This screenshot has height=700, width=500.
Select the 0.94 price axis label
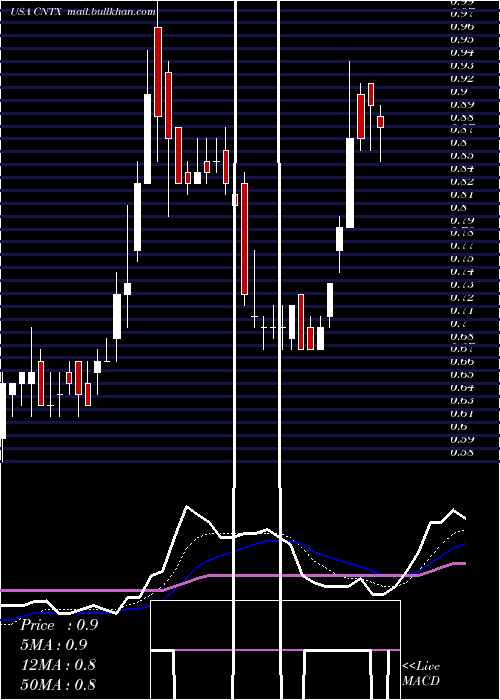tap(461, 52)
